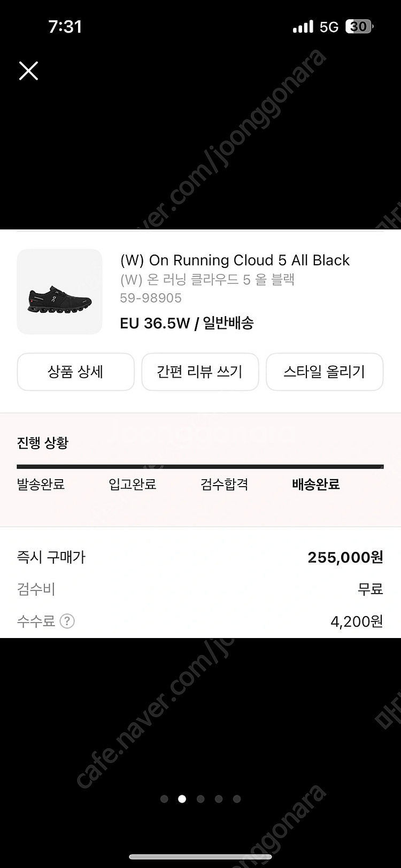Open 상품 상세 product details
The width and height of the screenshot is (401, 868).
75,372
